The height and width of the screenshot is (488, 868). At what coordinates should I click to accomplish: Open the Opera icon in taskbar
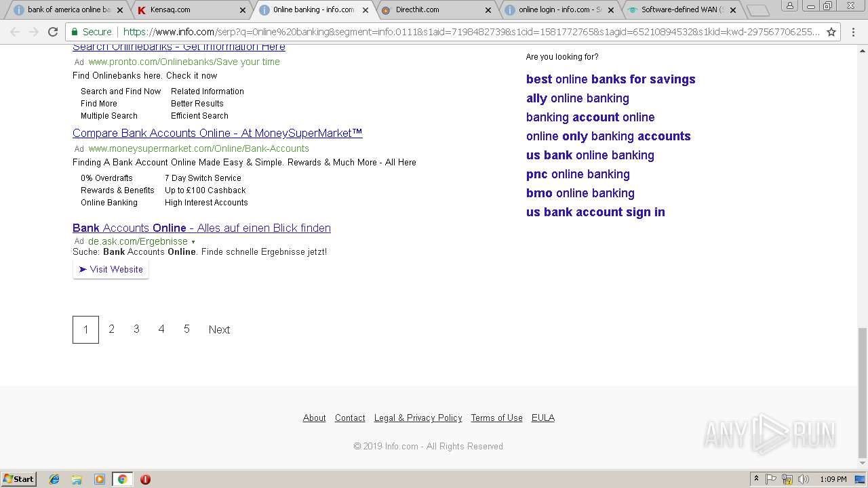pyautogui.click(x=145, y=479)
